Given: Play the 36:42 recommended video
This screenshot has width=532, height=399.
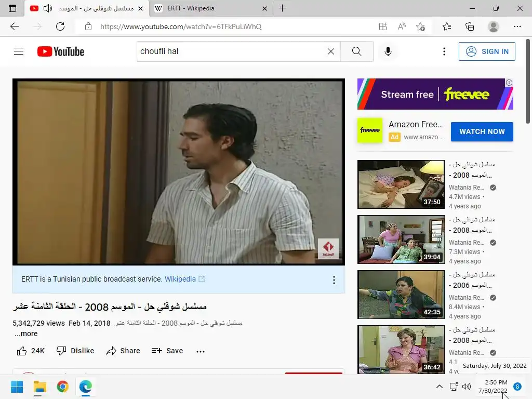Looking at the screenshot, I should 401,350.
